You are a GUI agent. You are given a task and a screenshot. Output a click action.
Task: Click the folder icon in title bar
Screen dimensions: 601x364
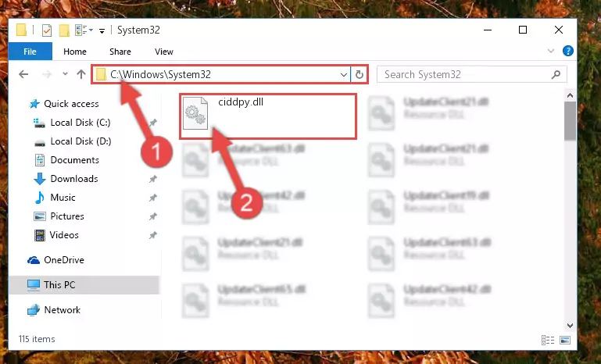(21, 30)
